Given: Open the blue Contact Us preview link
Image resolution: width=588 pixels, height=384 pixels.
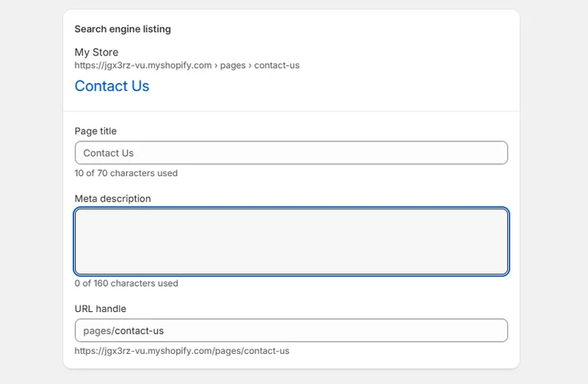Looking at the screenshot, I should 111,86.
